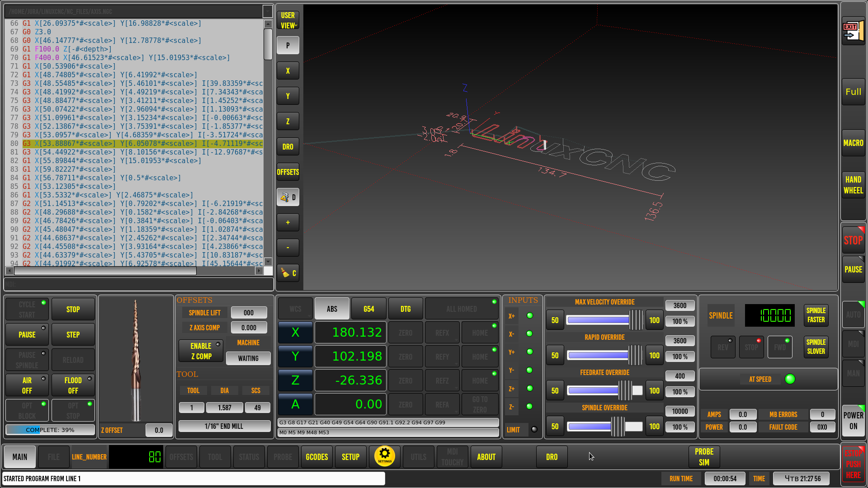Adjust the Spindle Override slider

pos(605,426)
